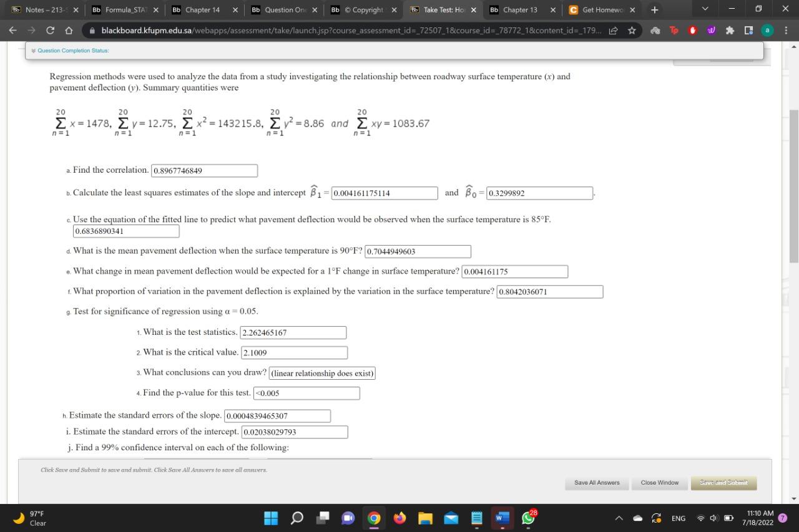Click the intercept estimate β0 field
Viewport: 799px width, 532px height.
[x=539, y=193]
